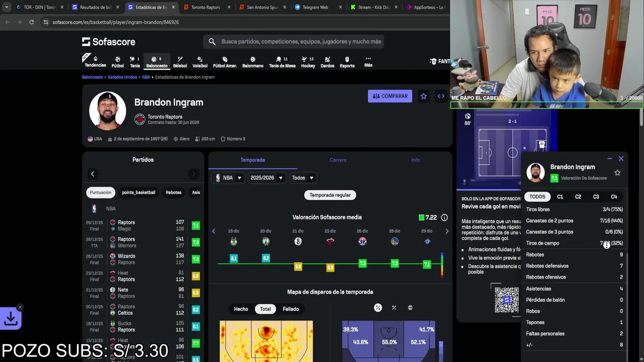Image resolution: width=644 pixels, height=362 pixels.
Task: Select basketball court view icon
Action: [x=410, y=308]
